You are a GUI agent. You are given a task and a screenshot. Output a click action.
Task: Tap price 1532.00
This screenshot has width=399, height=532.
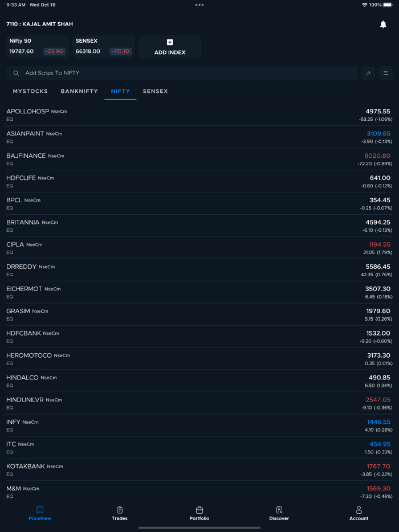(x=378, y=333)
